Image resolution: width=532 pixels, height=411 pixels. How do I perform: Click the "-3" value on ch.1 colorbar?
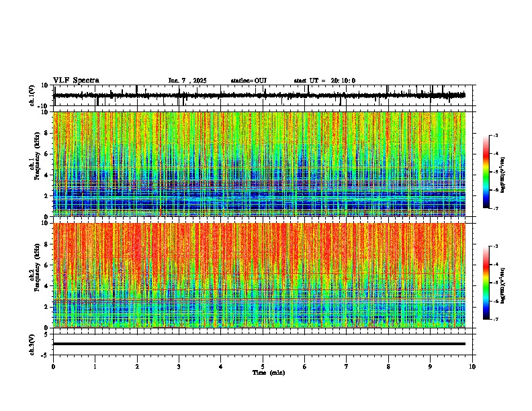(496, 136)
